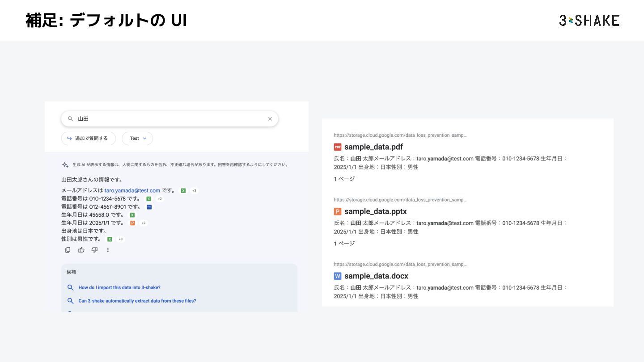Click into the search field containing 山田
The height and width of the screenshot is (362, 644).
click(170, 119)
